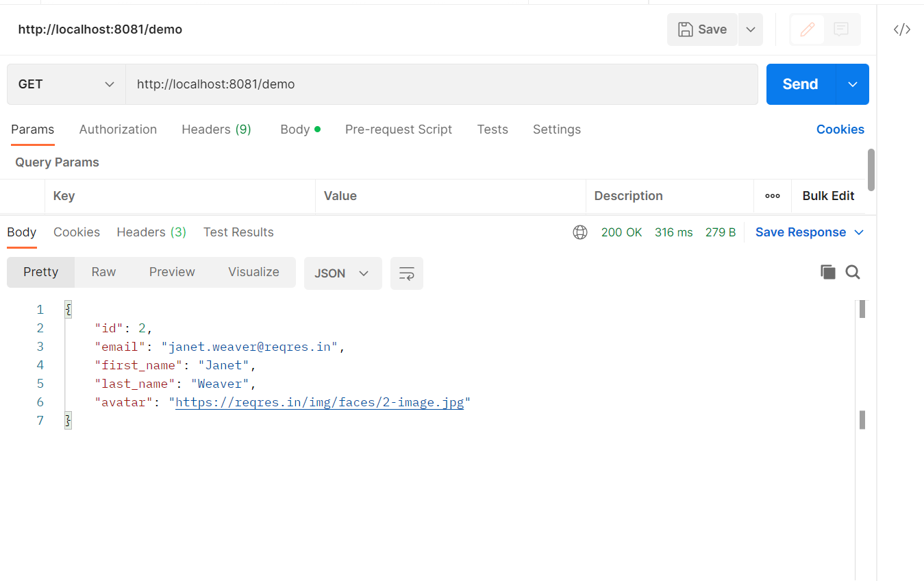
Task: Open the request Body tab
Action: [x=300, y=129]
